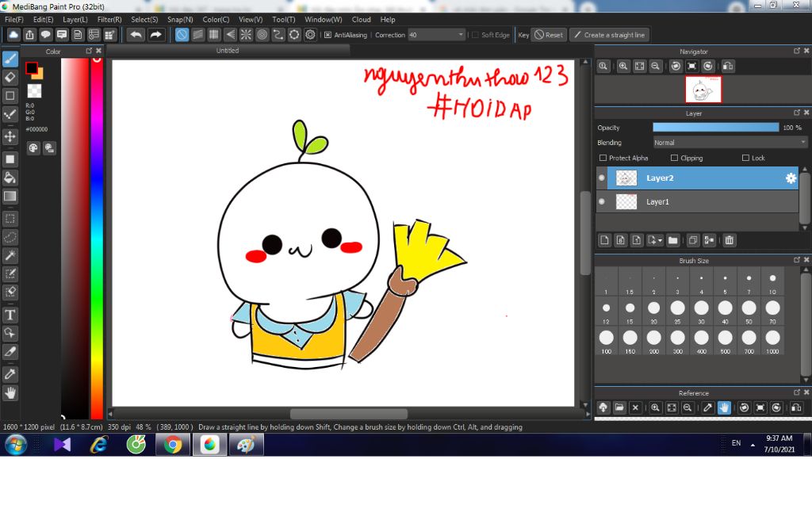Activate the Text tool
Screen dimensions: 812x524
coord(10,315)
